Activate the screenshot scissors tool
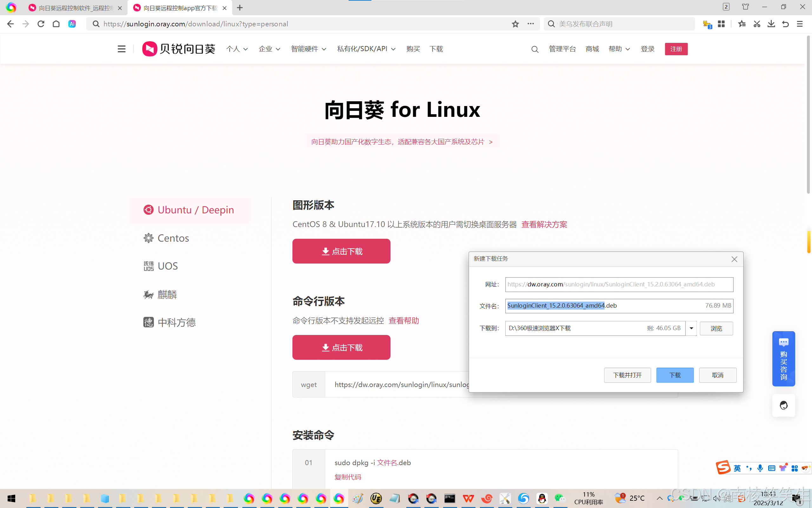 click(756, 24)
